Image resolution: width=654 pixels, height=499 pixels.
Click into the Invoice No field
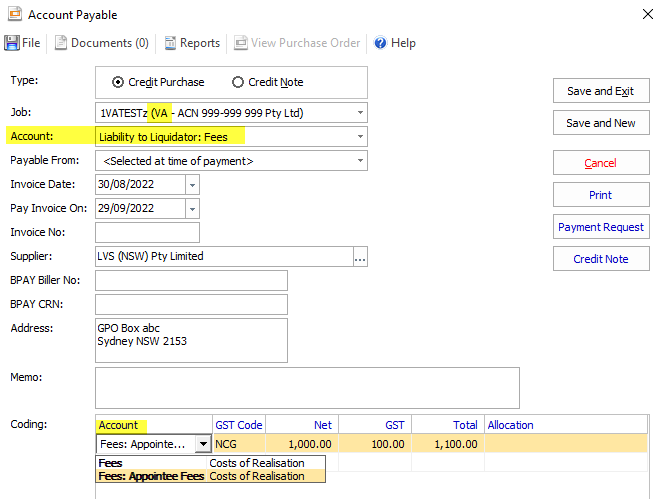pyautogui.click(x=147, y=233)
